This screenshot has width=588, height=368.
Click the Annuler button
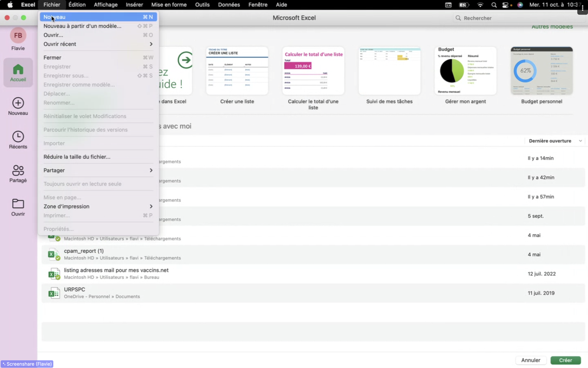tap(531, 360)
